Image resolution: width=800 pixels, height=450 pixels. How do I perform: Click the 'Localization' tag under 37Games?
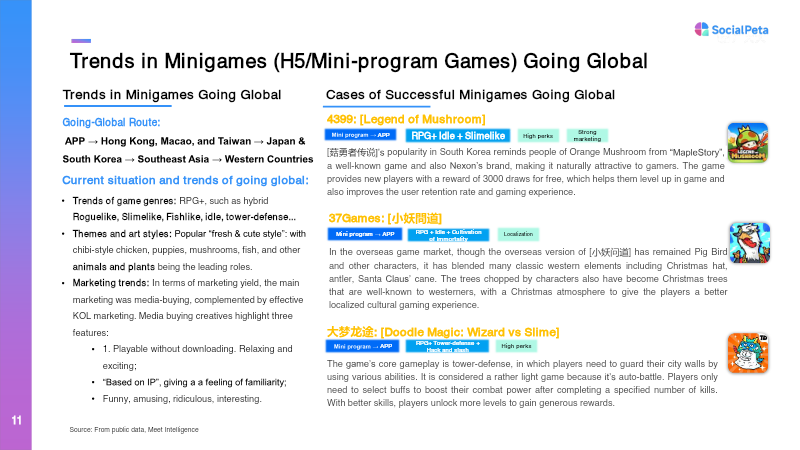click(518, 234)
